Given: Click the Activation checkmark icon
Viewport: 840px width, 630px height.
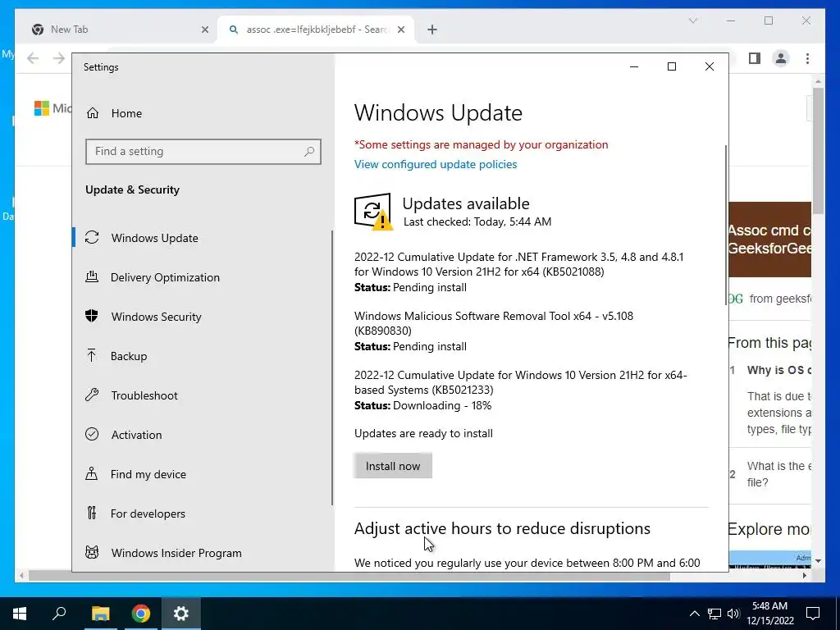Looking at the screenshot, I should point(92,435).
